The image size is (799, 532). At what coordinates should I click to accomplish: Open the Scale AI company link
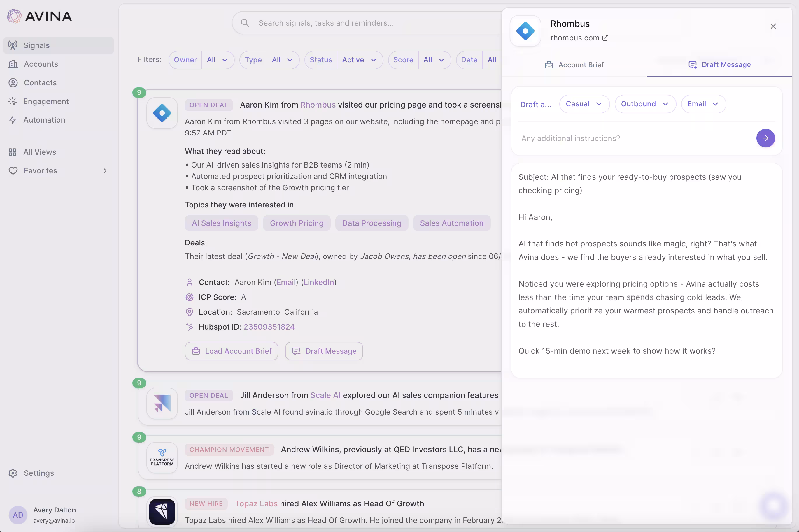pos(325,395)
